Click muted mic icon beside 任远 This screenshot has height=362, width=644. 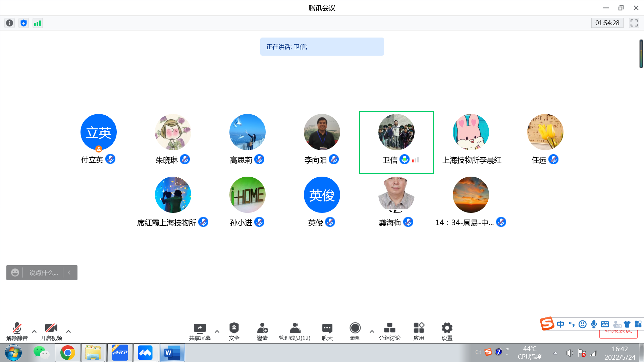tap(553, 159)
